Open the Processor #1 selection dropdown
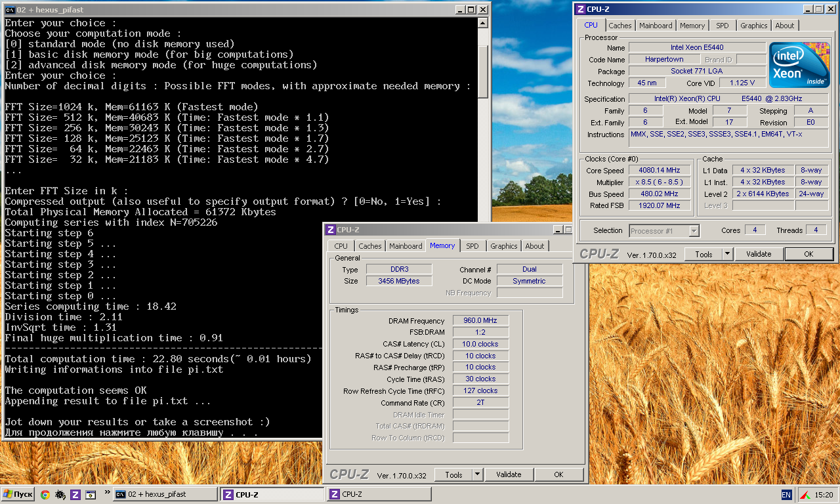The height and width of the screenshot is (504, 840). 664,231
